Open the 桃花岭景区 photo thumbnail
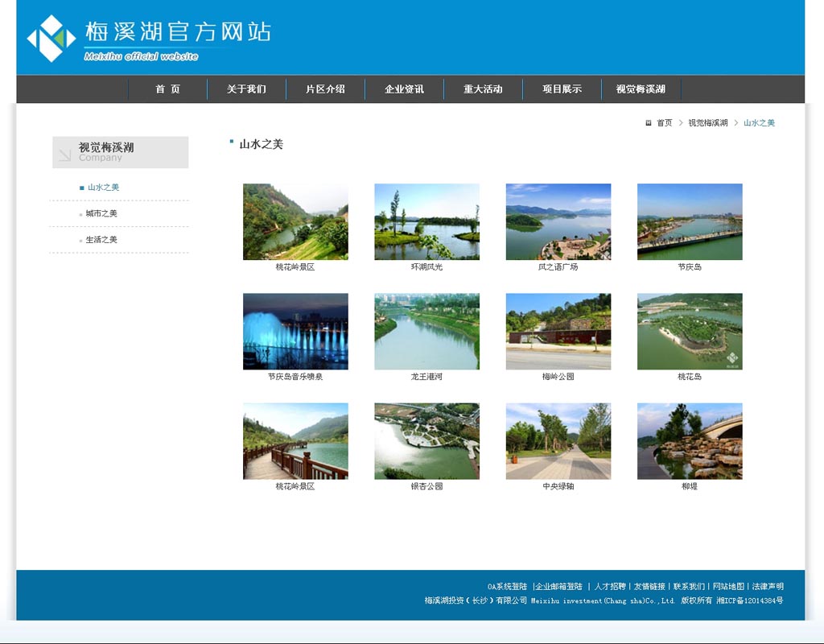This screenshot has width=824, height=644. [295, 221]
